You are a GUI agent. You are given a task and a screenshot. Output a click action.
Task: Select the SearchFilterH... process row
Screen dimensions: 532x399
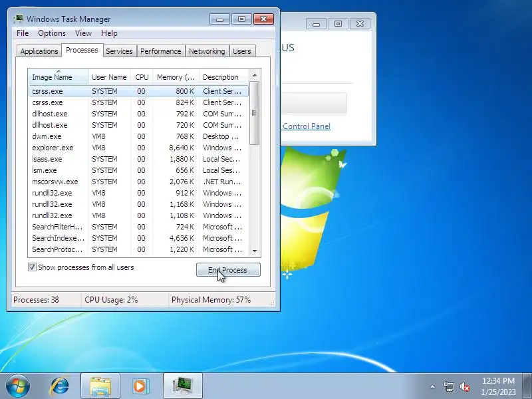(138, 227)
